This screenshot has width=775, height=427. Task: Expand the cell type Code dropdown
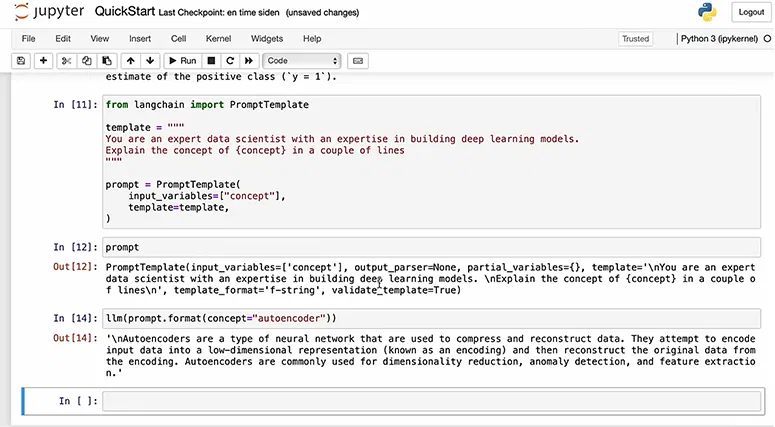tap(302, 61)
